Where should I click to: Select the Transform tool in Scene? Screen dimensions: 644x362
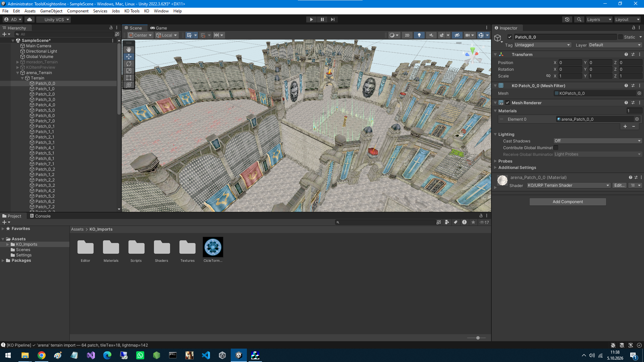(x=129, y=85)
